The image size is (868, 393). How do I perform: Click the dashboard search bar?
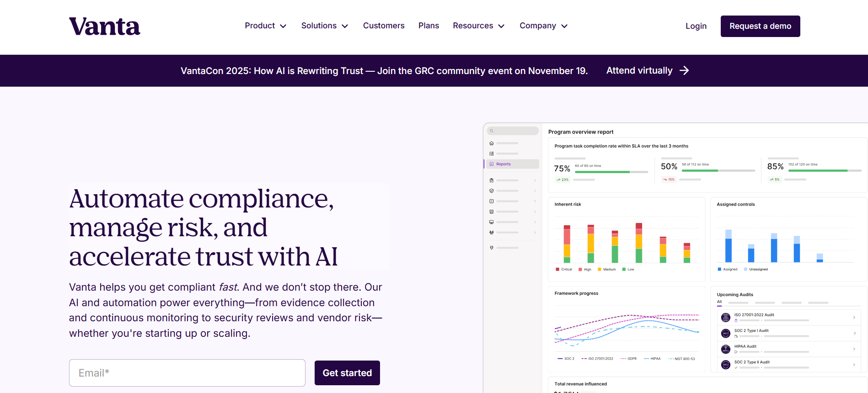point(513,131)
